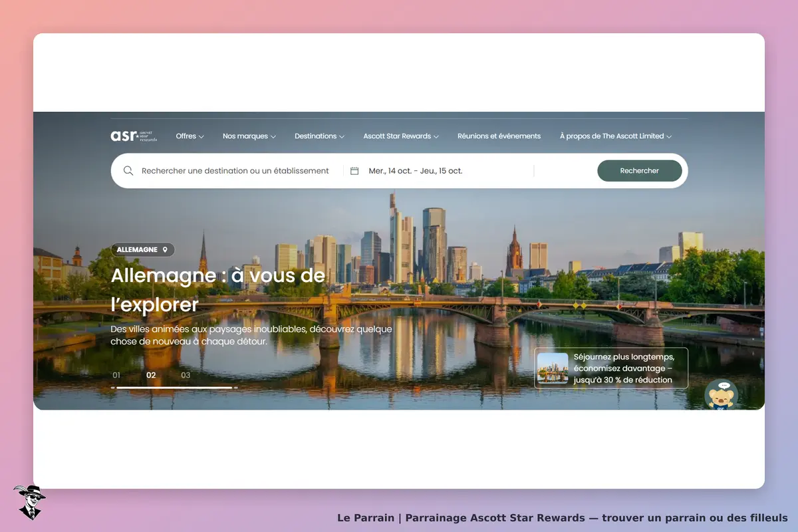Screen dimensions: 798x532
Task: Open the bear chat assistant icon
Action: [x=721, y=395]
